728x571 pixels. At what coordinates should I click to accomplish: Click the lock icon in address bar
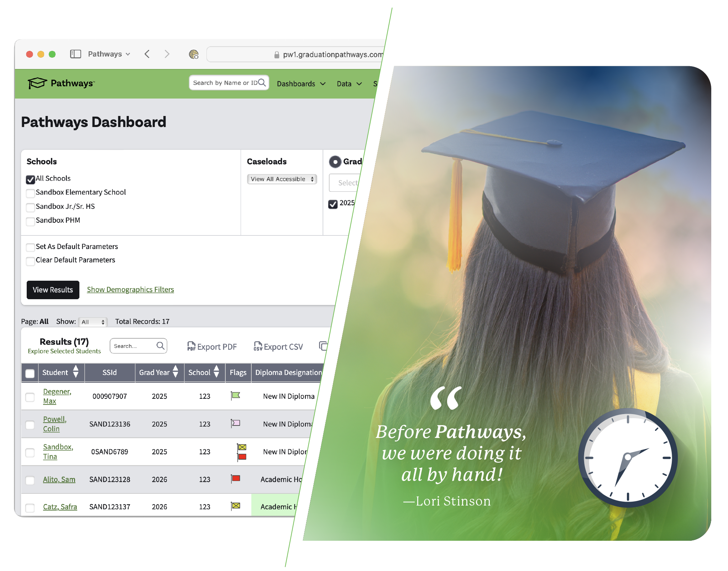[x=277, y=55]
